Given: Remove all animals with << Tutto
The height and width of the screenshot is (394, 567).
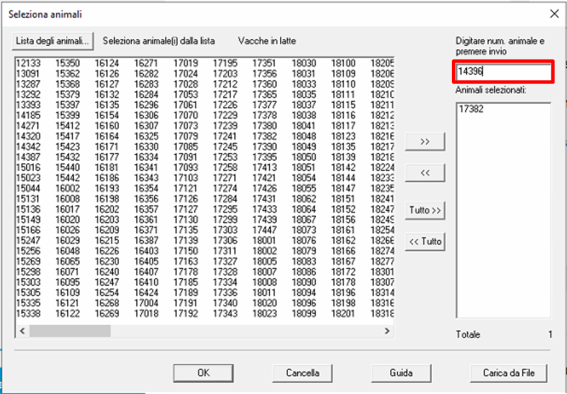Looking at the screenshot, I should (x=425, y=241).
